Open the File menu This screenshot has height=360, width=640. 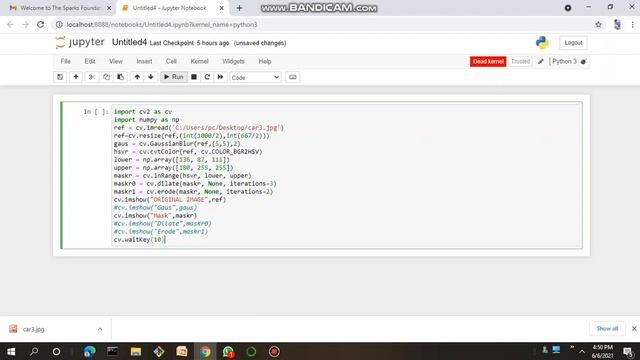click(65, 62)
